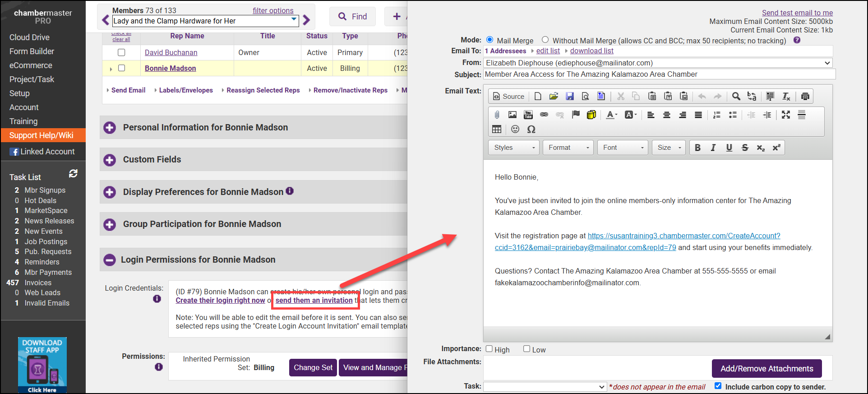Viewport: 868px width, 394px height.
Task: Insert a table in the email
Action: click(x=497, y=130)
